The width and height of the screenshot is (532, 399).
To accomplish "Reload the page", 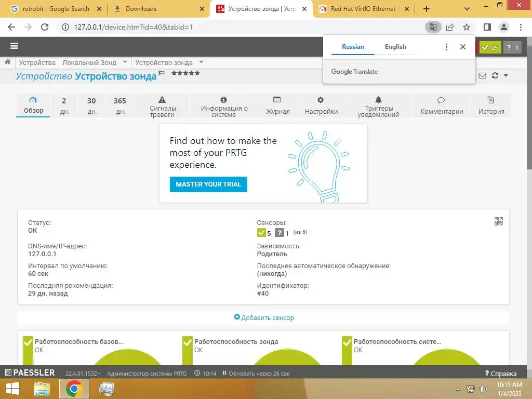I will pyautogui.click(x=45, y=27).
